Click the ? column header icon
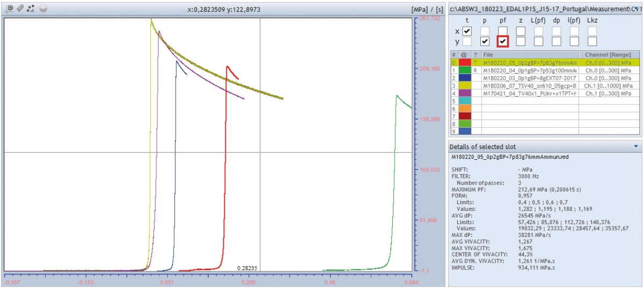 point(475,55)
